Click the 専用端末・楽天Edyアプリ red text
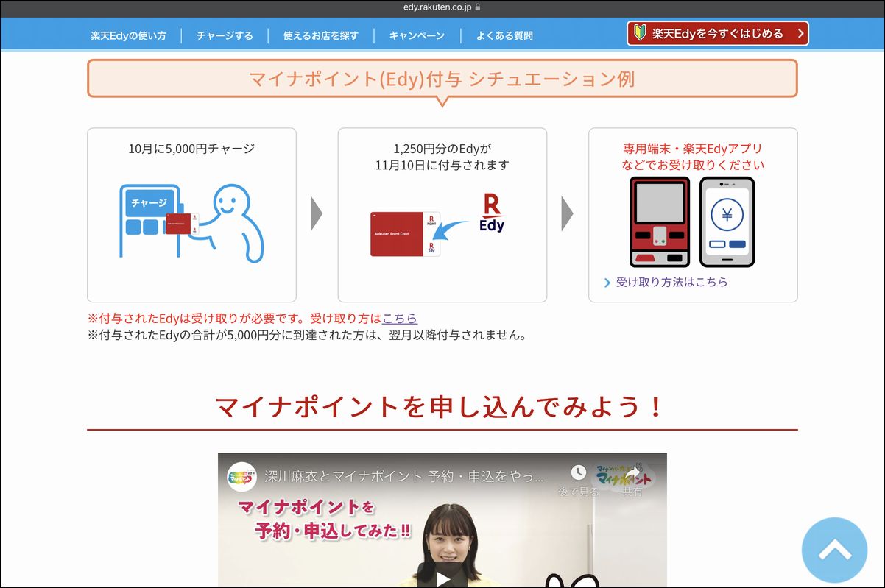Viewport: 885px width, 588px height. pyautogui.click(x=693, y=149)
